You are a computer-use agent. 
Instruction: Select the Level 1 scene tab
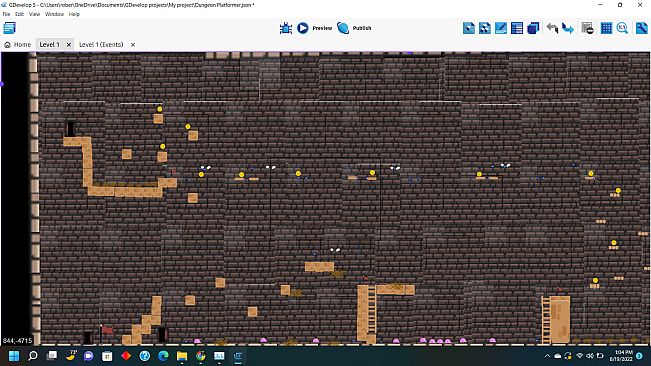(x=49, y=44)
